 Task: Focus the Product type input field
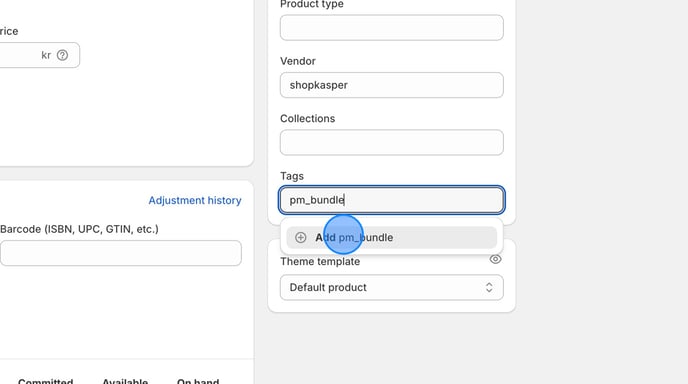(391, 28)
